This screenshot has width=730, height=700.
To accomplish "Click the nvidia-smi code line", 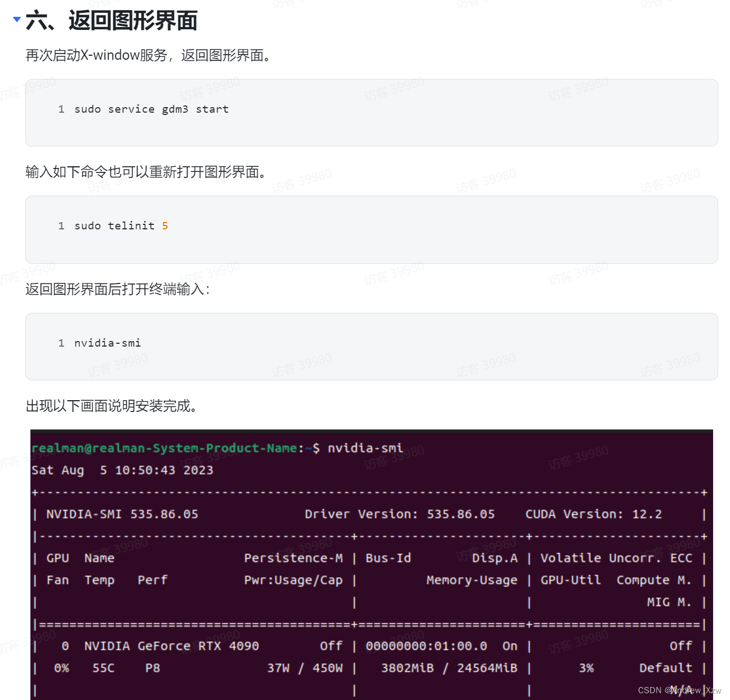I will pyautogui.click(x=108, y=343).
